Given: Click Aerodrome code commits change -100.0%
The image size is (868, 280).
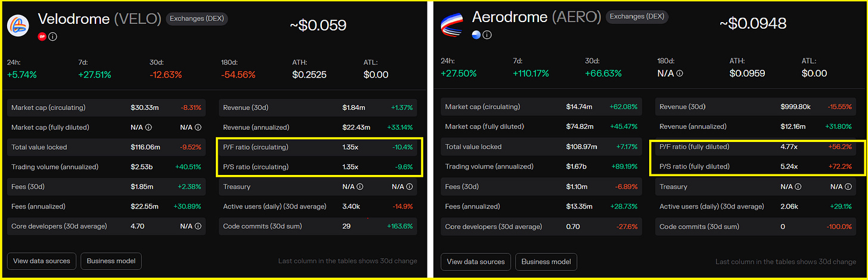Looking at the screenshot, I should pyautogui.click(x=839, y=227).
